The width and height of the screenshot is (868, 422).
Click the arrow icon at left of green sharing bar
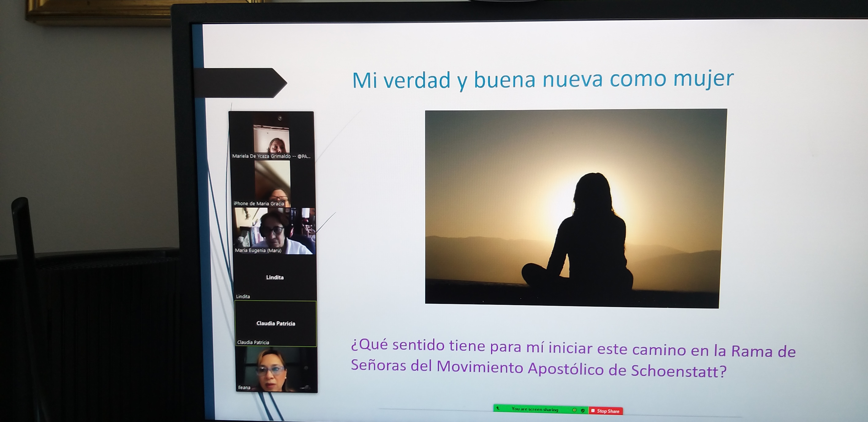pyautogui.click(x=498, y=408)
